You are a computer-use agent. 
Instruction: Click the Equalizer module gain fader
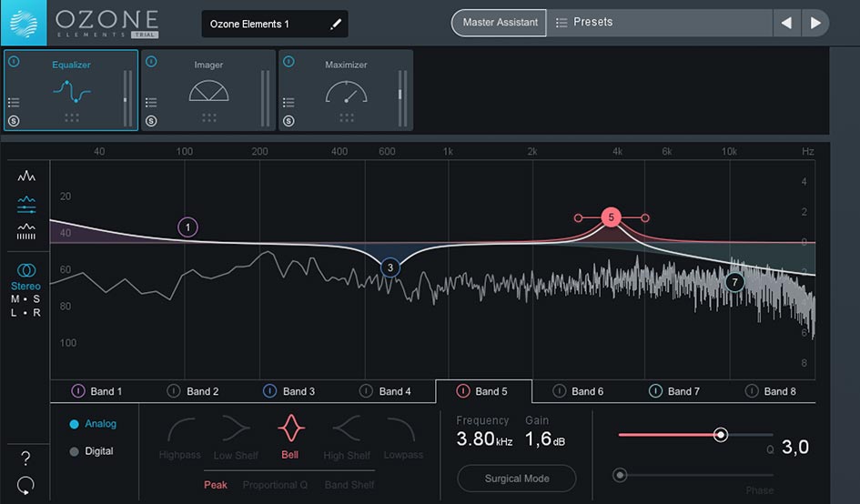[125, 100]
